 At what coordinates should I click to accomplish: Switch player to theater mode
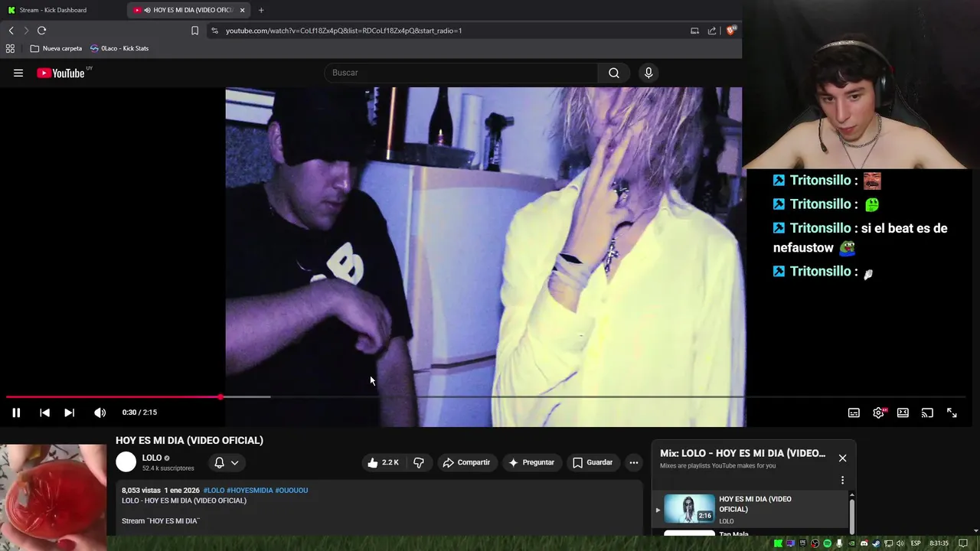coord(903,412)
